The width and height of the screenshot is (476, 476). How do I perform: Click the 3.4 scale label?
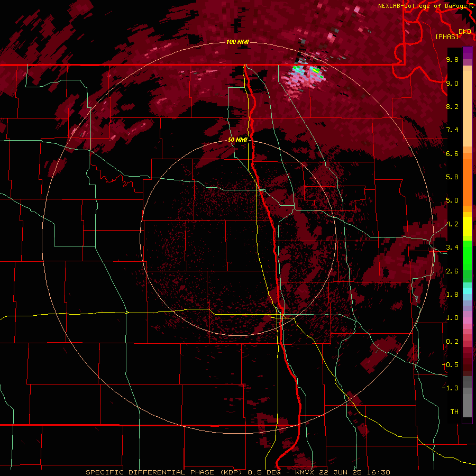452,248
